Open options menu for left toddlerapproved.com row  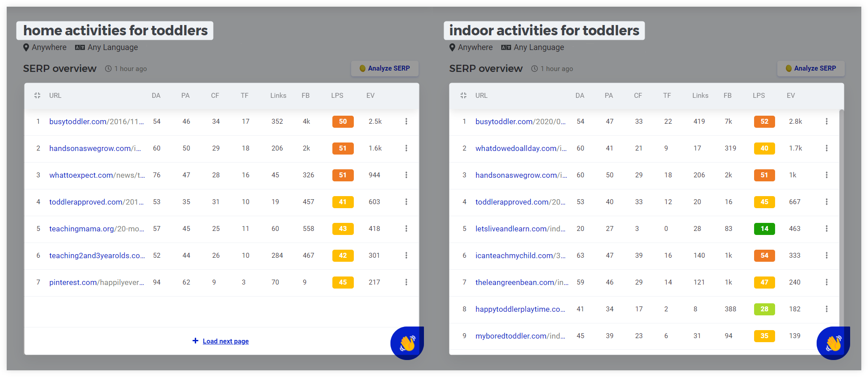[406, 202]
